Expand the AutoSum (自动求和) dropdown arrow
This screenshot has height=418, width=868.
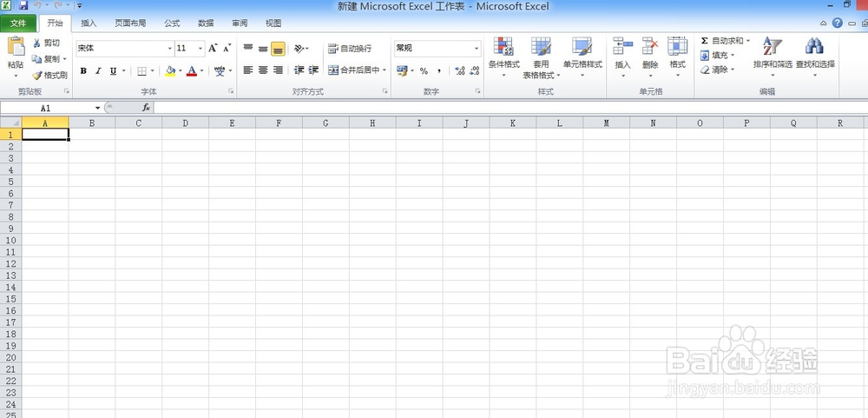click(x=748, y=41)
